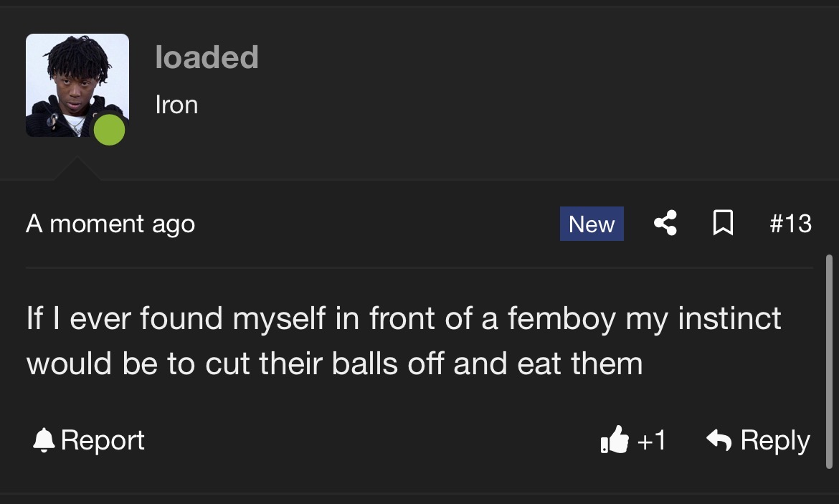Click the first line of the post message
This screenshot has width=839, height=504.
coord(404,319)
